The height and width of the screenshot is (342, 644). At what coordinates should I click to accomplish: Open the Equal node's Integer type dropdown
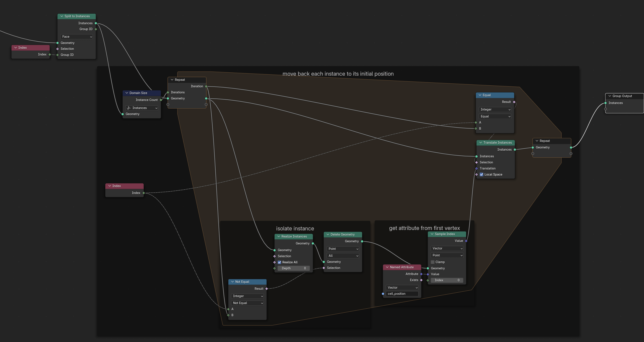click(x=495, y=109)
